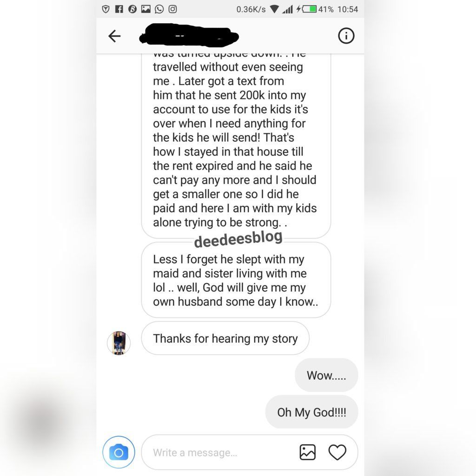
Task: Send a heart like
Action: pyautogui.click(x=337, y=452)
